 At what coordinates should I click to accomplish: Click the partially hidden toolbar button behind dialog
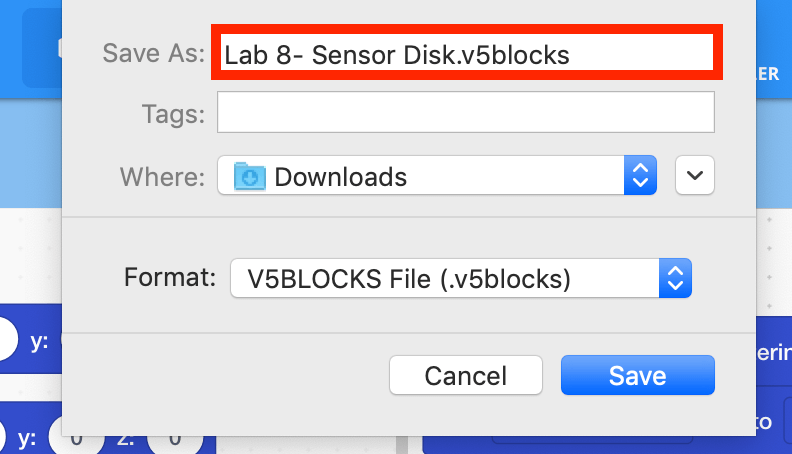(x=42, y=48)
